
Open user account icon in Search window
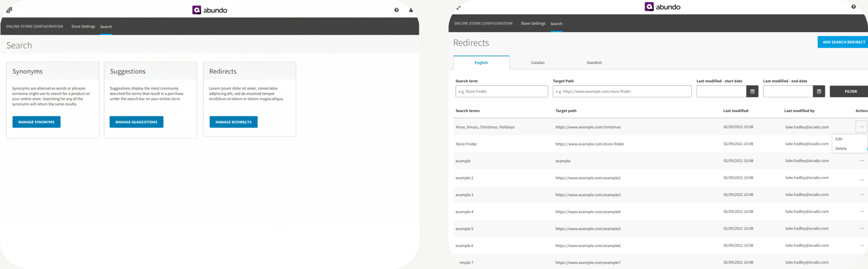click(411, 10)
